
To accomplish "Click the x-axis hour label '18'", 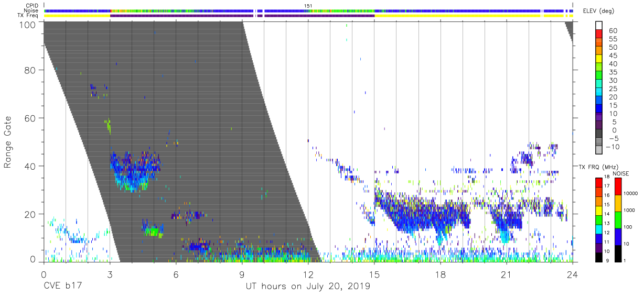I will click(441, 274).
